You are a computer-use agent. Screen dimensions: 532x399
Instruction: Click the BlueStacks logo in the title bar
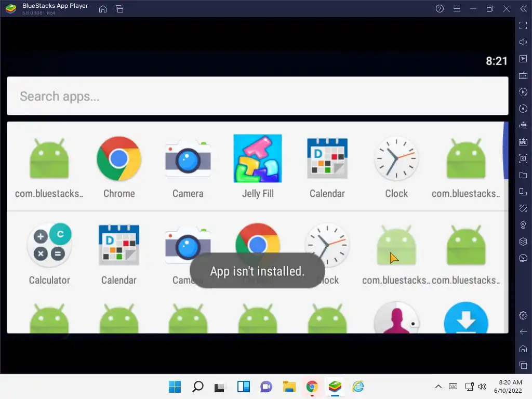point(11,9)
